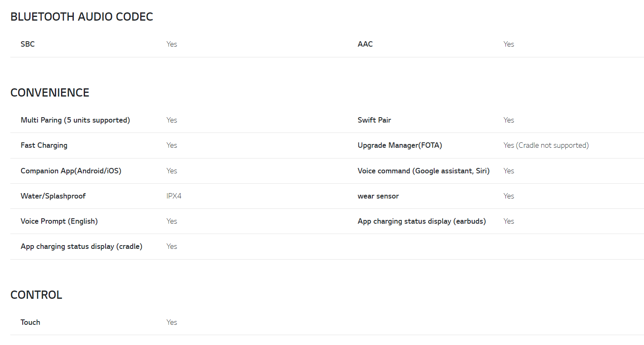Click the 'Yes (Cradle not supported)' value
644x345 pixels.
[x=546, y=145]
